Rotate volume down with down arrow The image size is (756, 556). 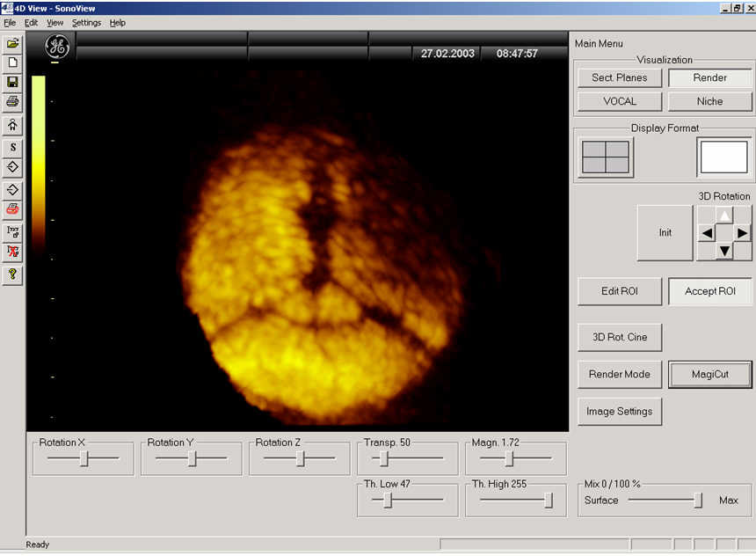[x=724, y=251]
